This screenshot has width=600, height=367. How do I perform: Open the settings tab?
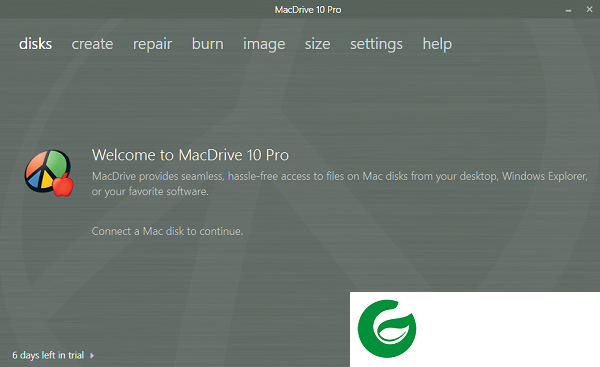tap(376, 45)
